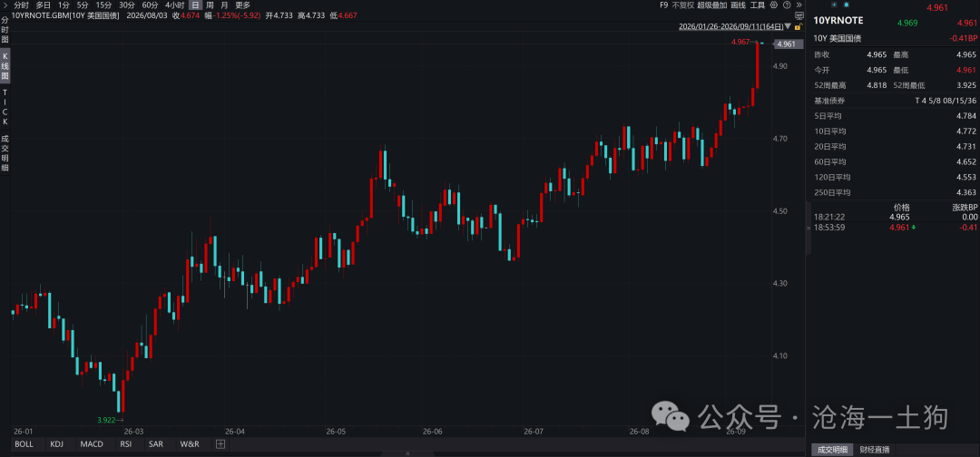Switch to 成交明细 side tab
980x457 pixels.
(x=5, y=153)
